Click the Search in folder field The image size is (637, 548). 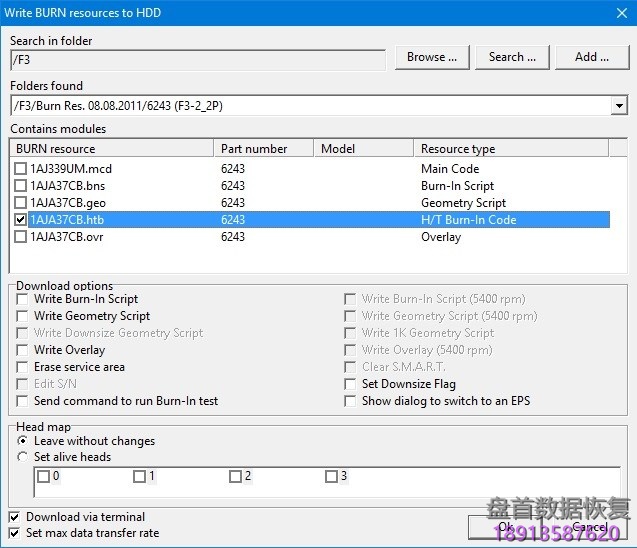click(197, 59)
